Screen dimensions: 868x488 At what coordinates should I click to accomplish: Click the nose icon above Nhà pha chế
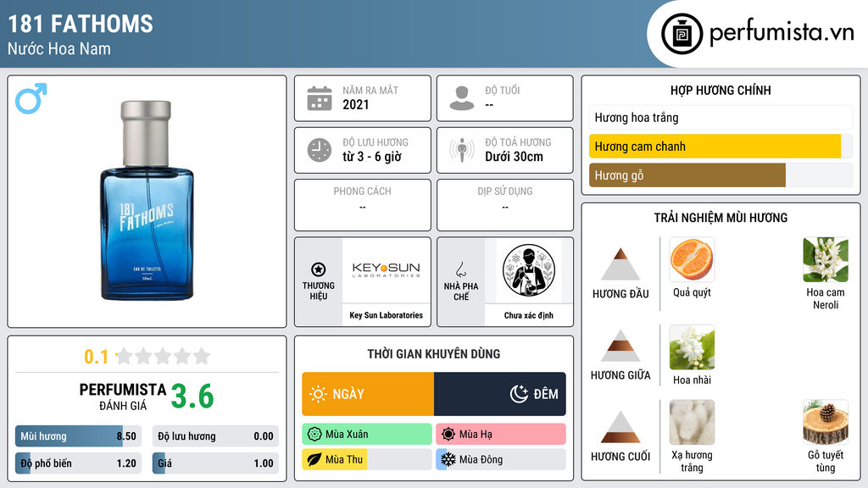[460, 269]
